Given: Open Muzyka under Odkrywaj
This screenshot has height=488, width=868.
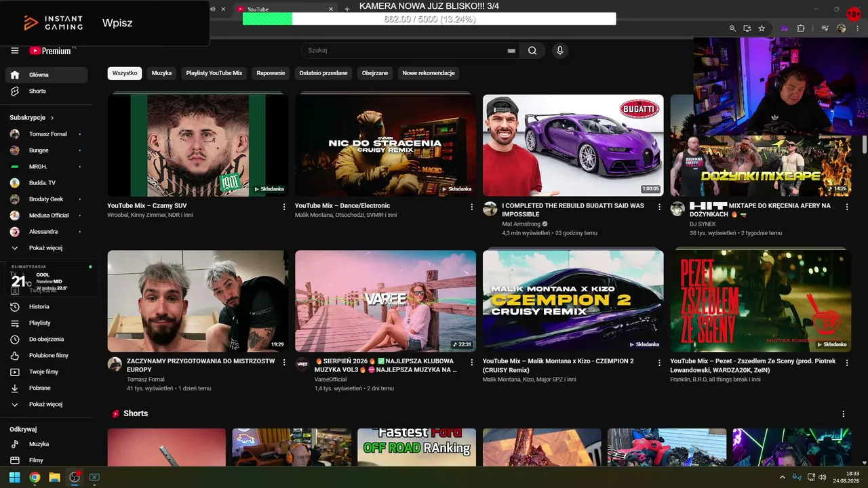Looking at the screenshot, I should pos(46,444).
